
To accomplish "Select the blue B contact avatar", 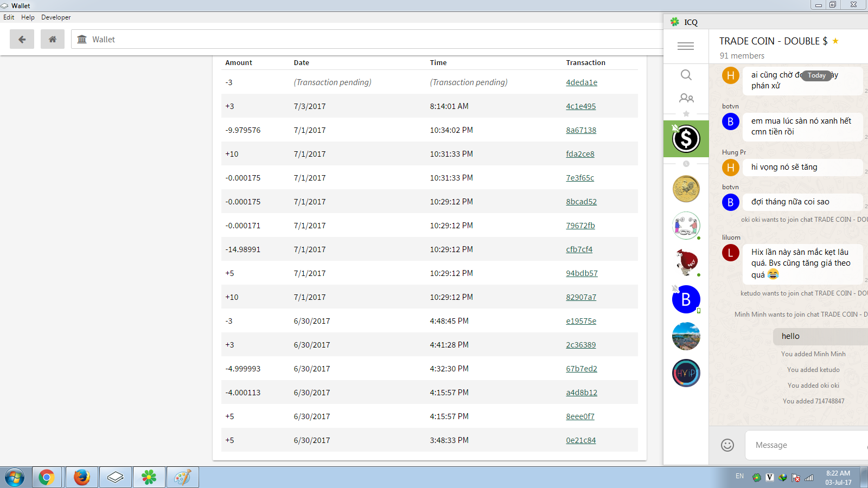I will pyautogui.click(x=686, y=299).
